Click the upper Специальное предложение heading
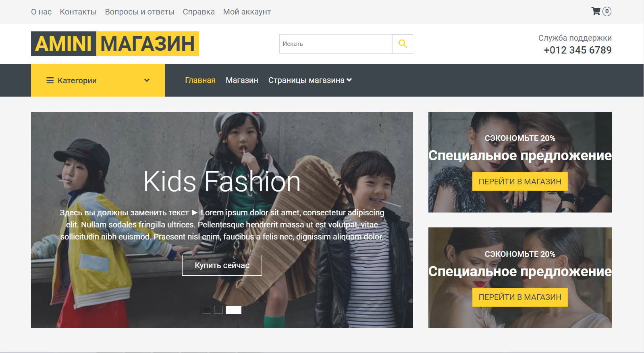This screenshot has width=644, height=353. point(520,155)
